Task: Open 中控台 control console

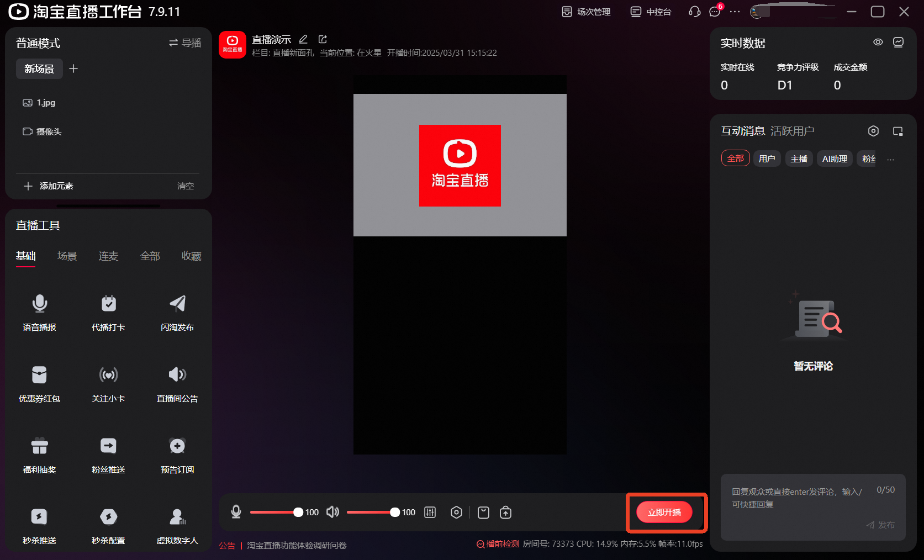Action: tap(651, 12)
